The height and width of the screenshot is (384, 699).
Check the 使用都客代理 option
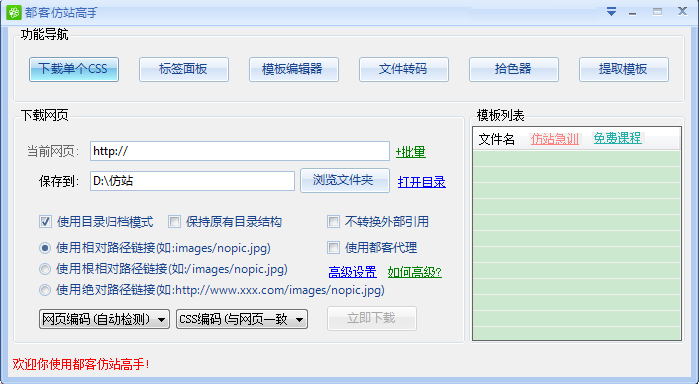pyautogui.click(x=333, y=248)
